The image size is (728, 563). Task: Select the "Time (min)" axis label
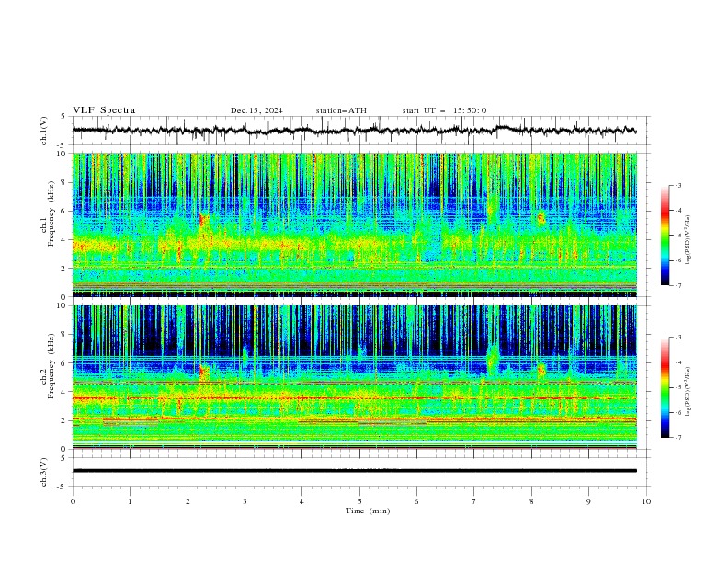(368, 511)
